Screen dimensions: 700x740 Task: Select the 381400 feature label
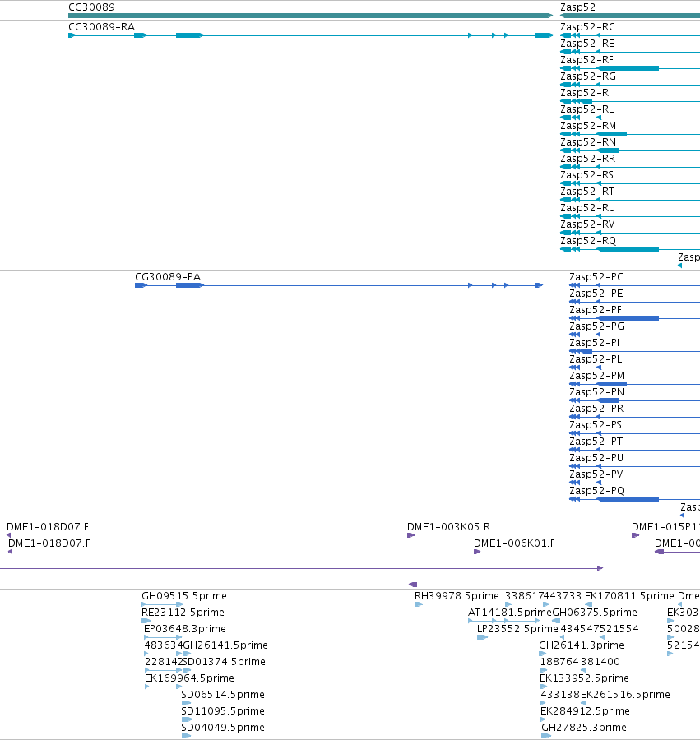[600, 662]
